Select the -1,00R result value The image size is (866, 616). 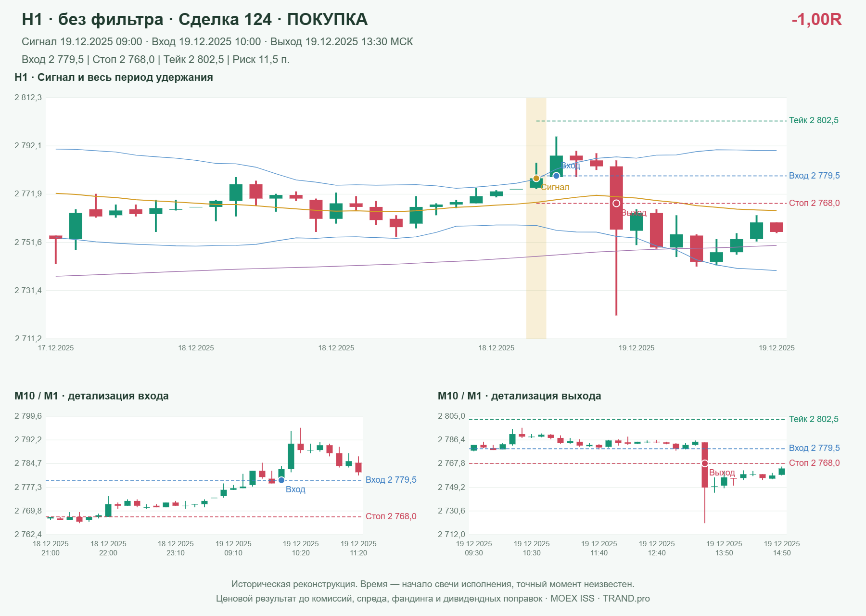[816, 19]
